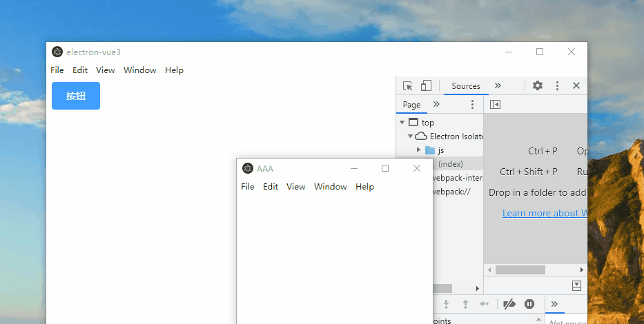Viewport: 644px width, 324px height.
Task: Minimize the AAA window
Action: [x=354, y=168]
